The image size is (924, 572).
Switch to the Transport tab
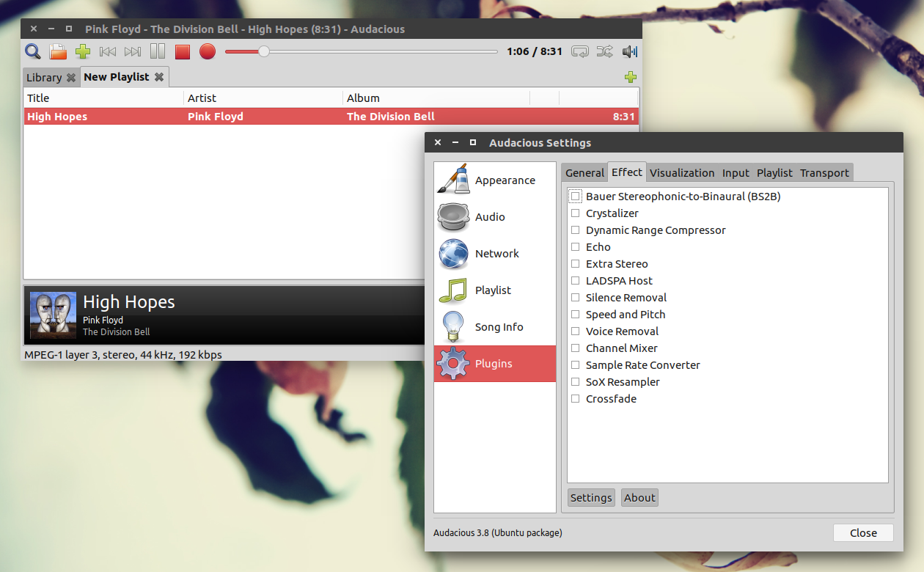tap(824, 173)
